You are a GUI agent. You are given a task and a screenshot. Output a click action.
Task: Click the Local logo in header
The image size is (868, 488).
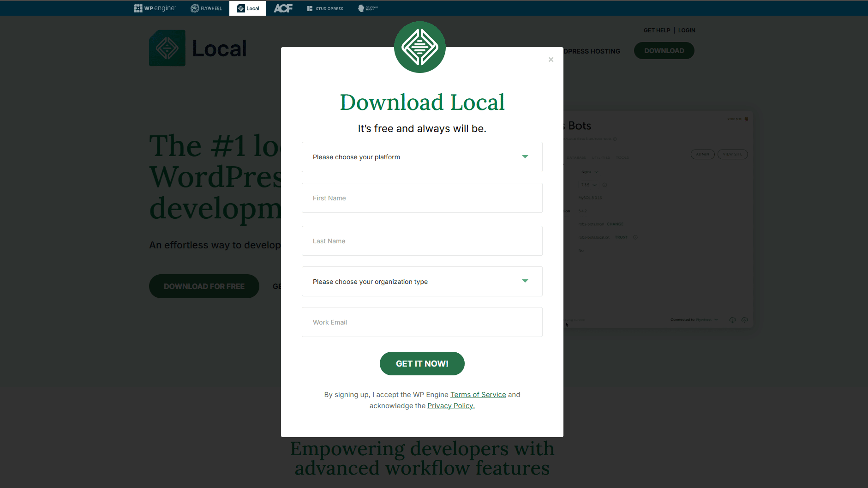[198, 48]
